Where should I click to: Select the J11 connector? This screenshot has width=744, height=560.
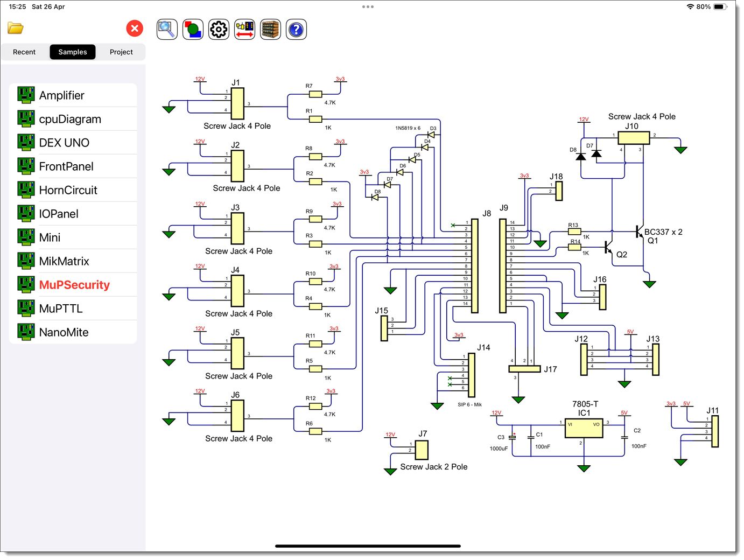click(715, 431)
